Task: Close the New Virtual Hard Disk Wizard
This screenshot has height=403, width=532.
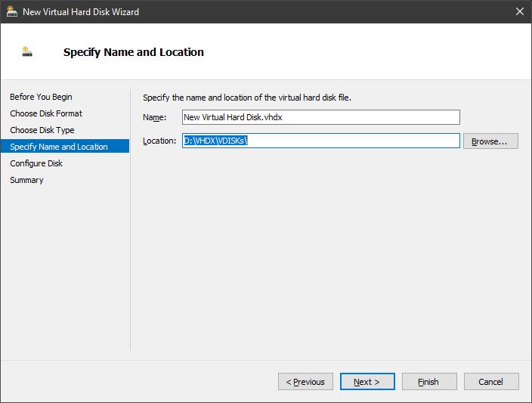Action: click(519, 11)
